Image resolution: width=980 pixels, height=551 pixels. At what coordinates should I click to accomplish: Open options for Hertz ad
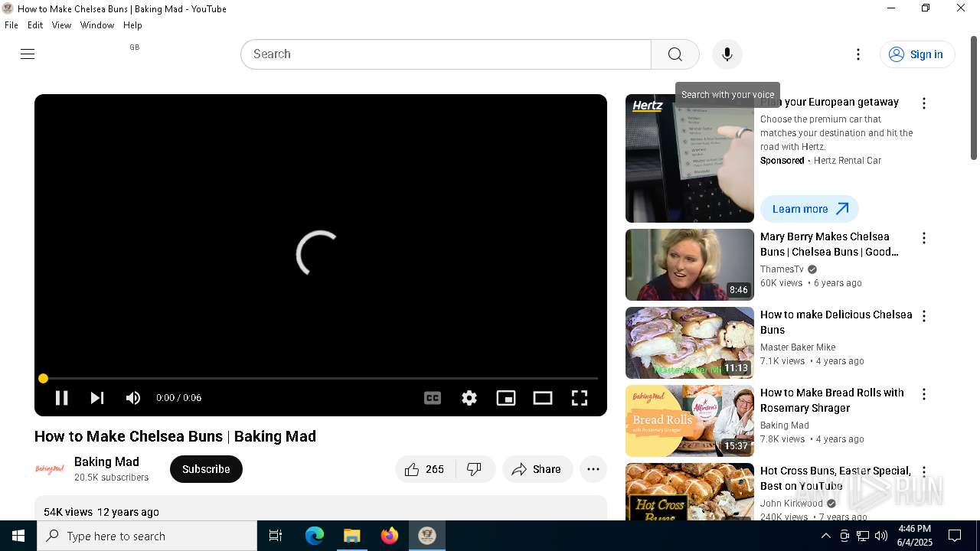(x=924, y=103)
